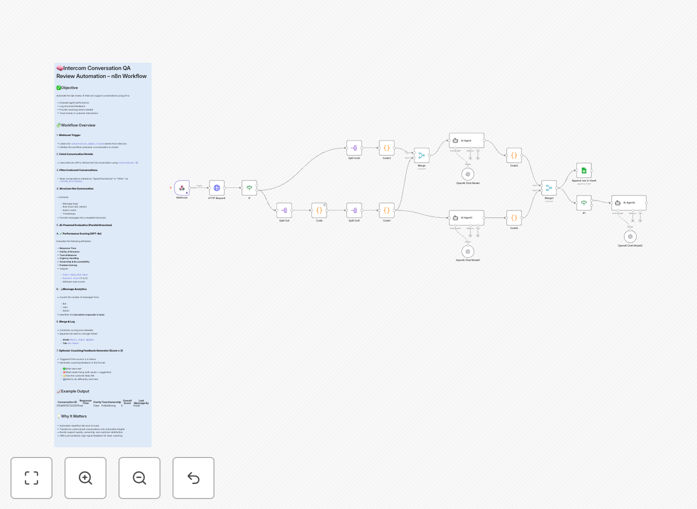The width and height of the screenshot is (697, 509).
Task: Select Code node after top AI Agent
Action: point(514,156)
